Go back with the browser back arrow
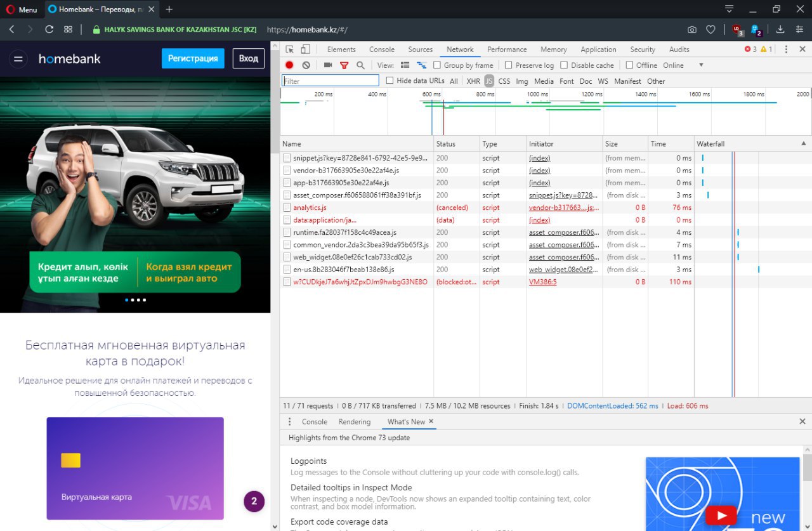Image resolution: width=812 pixels, height=531 pixels. [x=11, y=29]
